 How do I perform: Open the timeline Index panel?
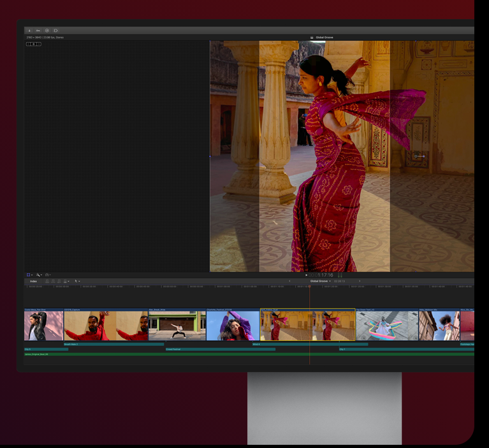[33, 281]
